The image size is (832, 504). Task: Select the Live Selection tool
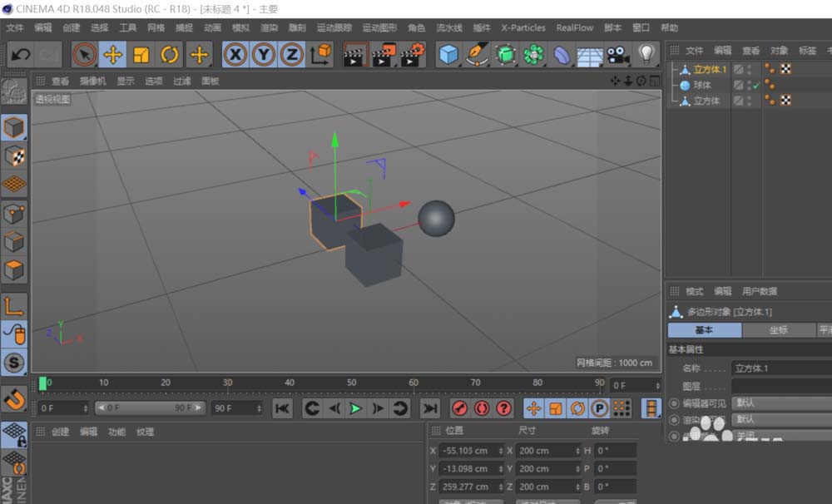(x=85, y=53)
